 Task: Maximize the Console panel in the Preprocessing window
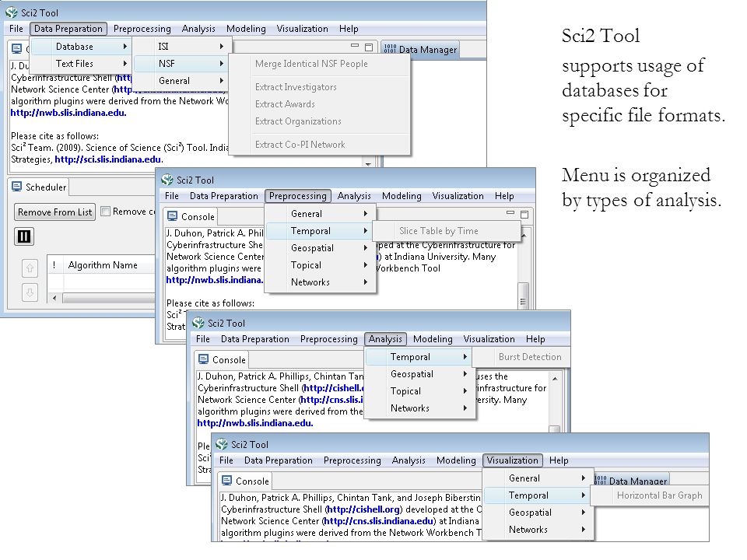click(x=524, y=215)
